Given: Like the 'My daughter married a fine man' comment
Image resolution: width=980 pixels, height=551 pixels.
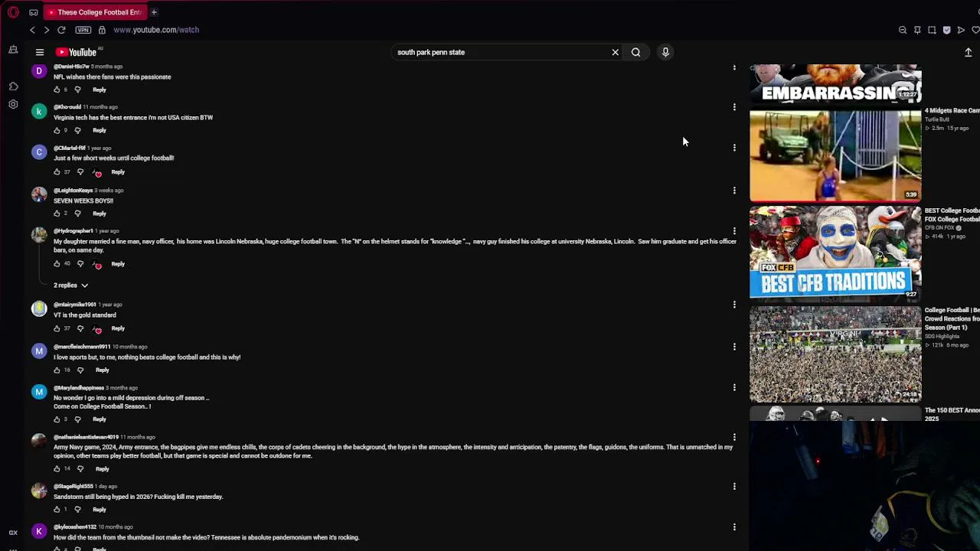Looking at the screenshot, I should tap(57, 264).
